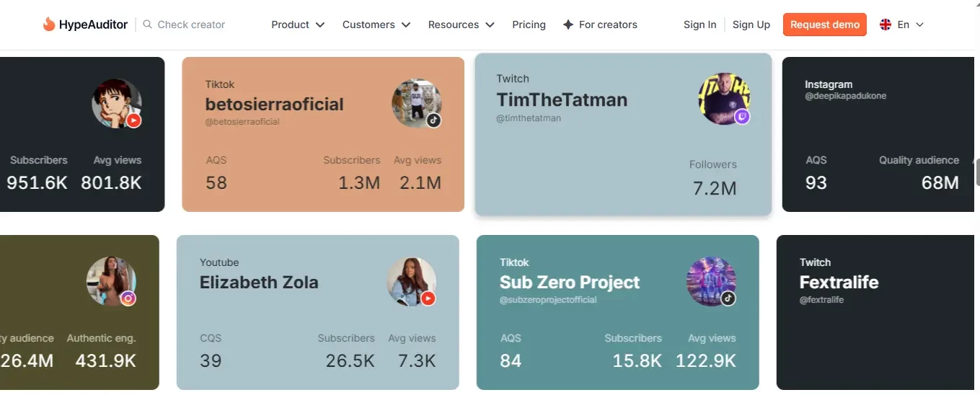Expand the Resources menu chevron

point(490,25)
